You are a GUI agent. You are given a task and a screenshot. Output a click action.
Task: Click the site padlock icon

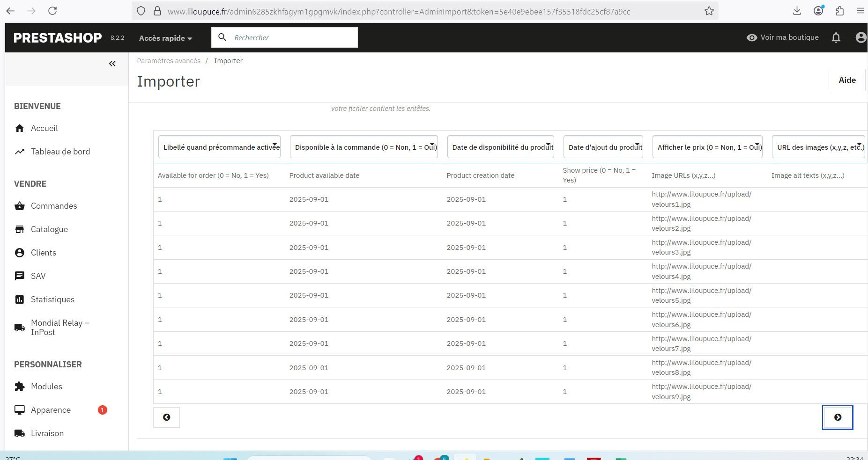[157, 11]
